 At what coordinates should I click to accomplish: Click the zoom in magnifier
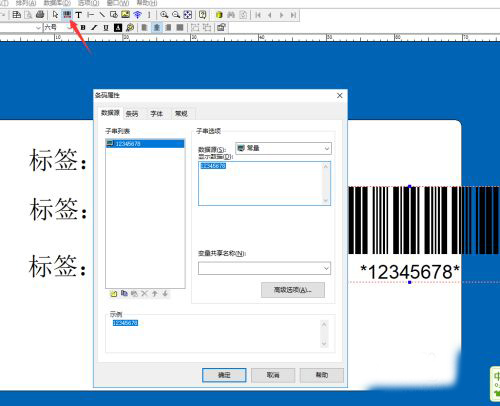pyautogui.click(x=164, y=15)
